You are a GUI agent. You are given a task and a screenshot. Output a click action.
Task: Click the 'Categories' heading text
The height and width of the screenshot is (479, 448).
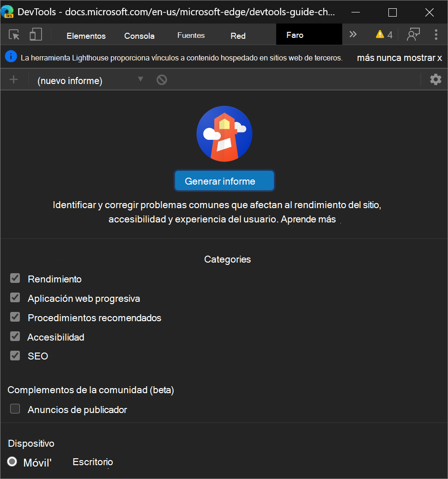pos(228,259)
